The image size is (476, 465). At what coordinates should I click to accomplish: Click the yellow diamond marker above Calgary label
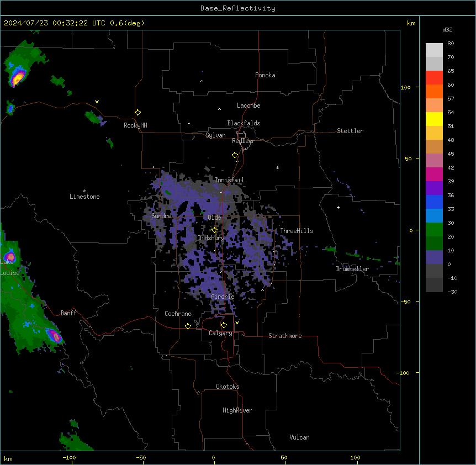coord(224,325)
